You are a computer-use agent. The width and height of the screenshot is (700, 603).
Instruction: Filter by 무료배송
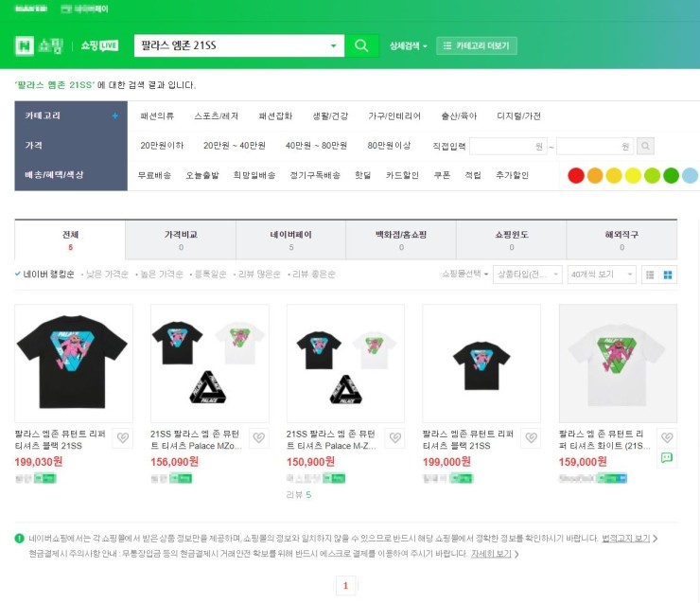[x=154, y=175]
